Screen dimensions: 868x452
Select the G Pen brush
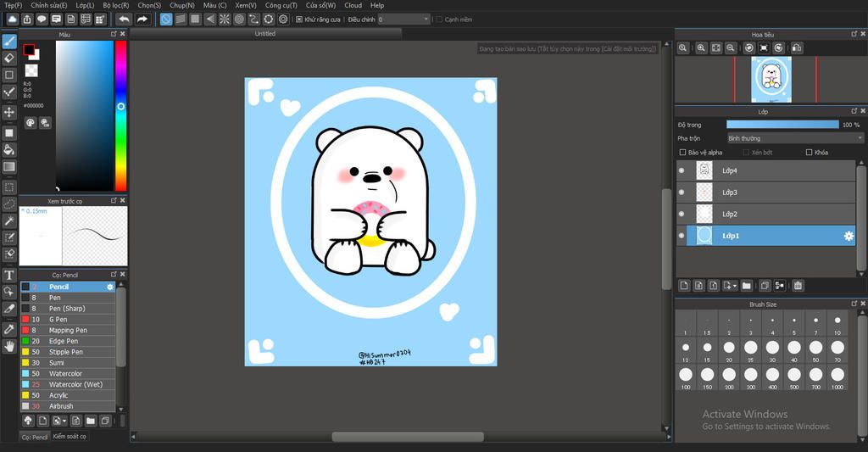(x=68, y=320)
